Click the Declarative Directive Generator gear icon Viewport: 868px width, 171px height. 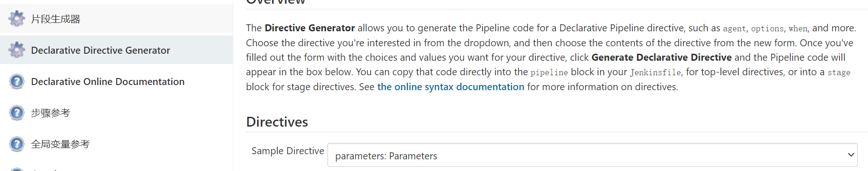point(17,50)
